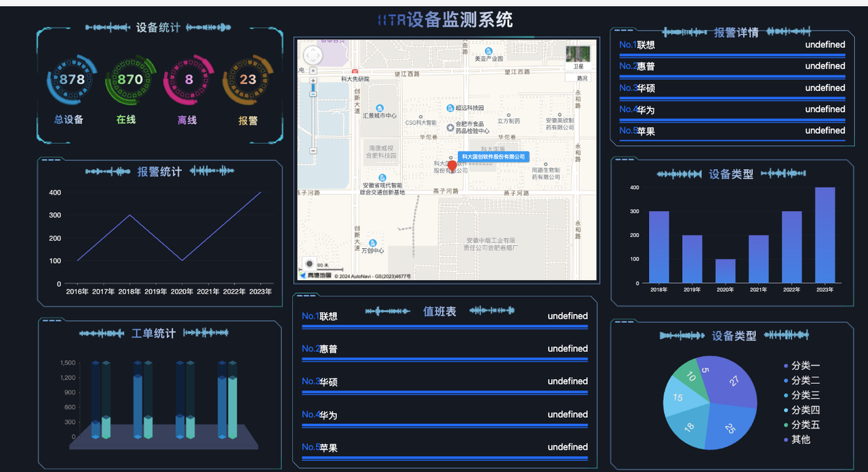Click the 报警 label under gauge

[248, 121]
